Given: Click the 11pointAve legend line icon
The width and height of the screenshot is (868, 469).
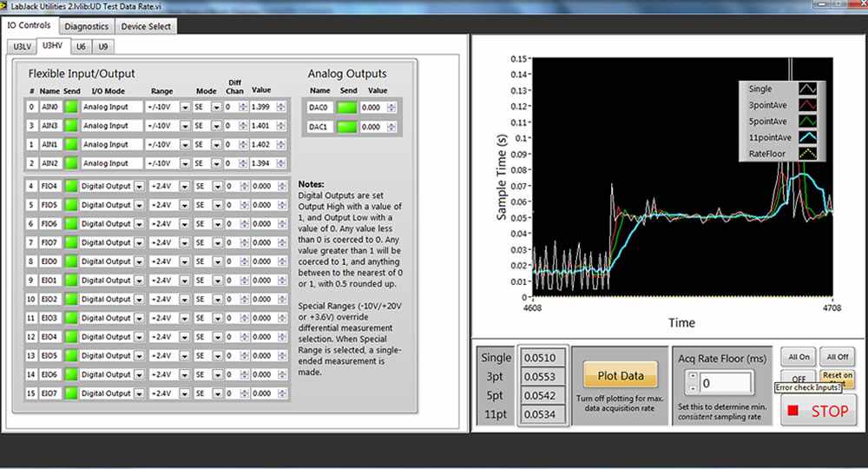Looking at the screenshot, I should [807, 138].
